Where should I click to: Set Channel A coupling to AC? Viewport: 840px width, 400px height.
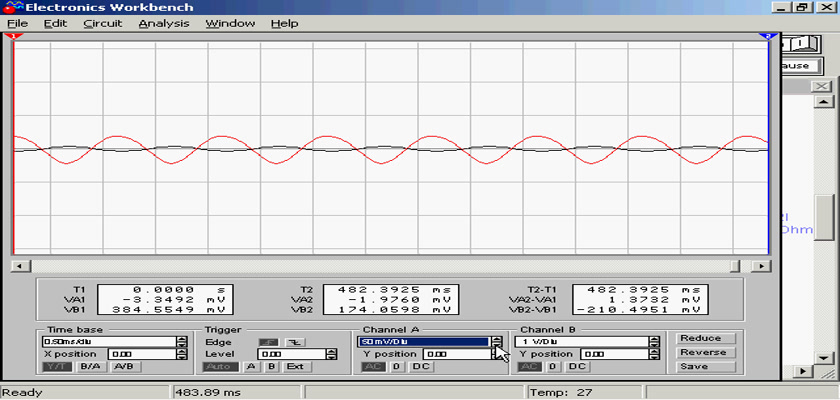[373, 367]
